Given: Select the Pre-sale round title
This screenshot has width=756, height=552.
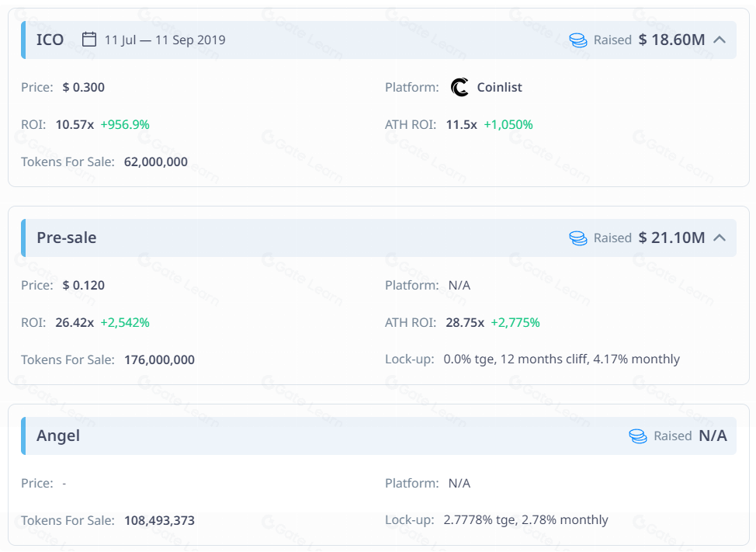Looking at the screenshot, I should pyautogui.click(x=67, y=238).
